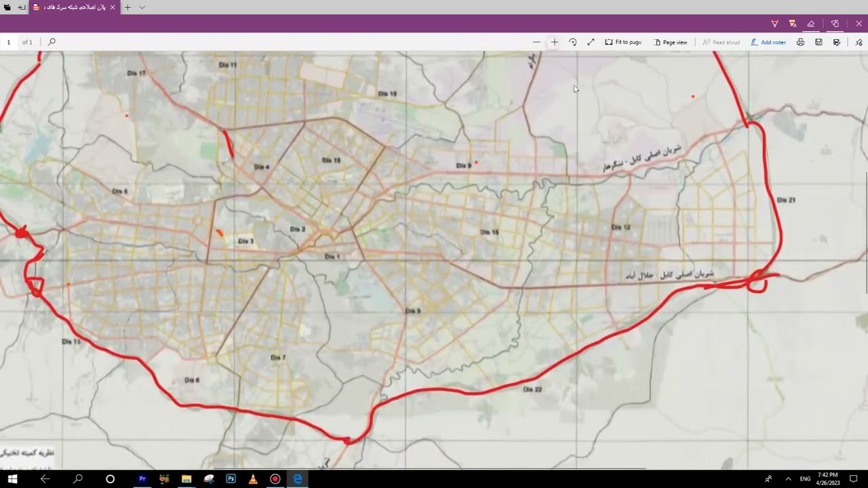Open Windows action center notifications
This screenshot has width=868, height=488.
(854, 479)
